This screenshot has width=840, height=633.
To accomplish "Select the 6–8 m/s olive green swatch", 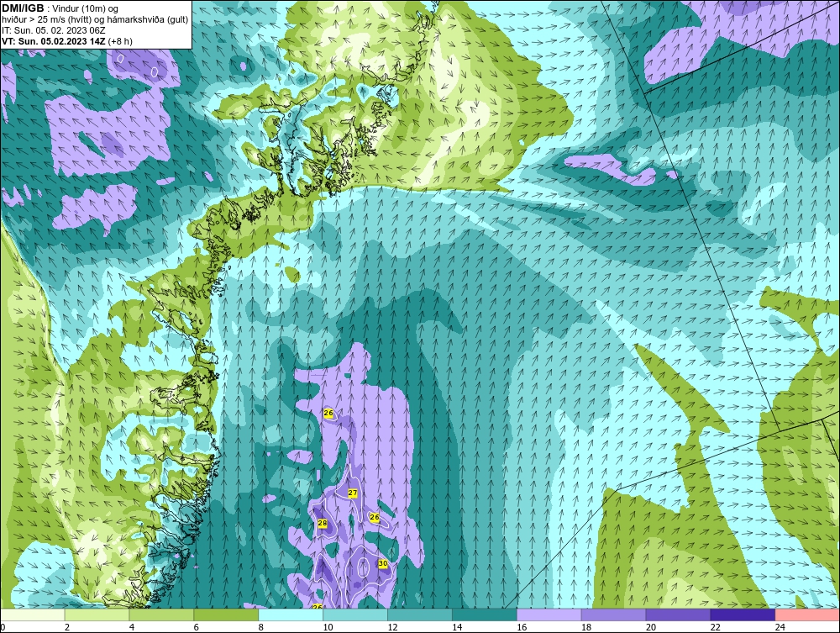I will tap(226, 615).
